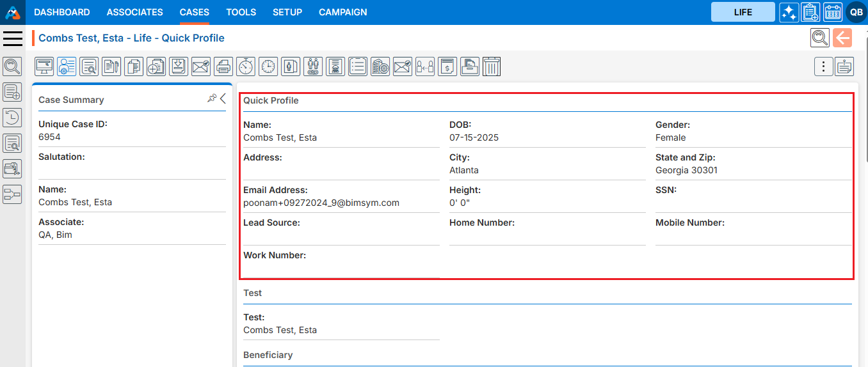The width and height of the screenshot is (868, 367).
Task: Open the sticky note icon
Action: point(844,66)
